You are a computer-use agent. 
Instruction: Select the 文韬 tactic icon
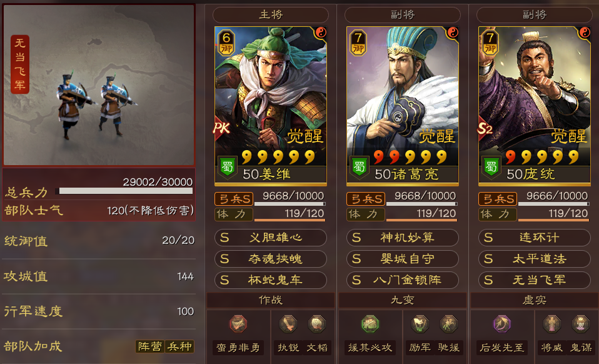coord(316,324)
